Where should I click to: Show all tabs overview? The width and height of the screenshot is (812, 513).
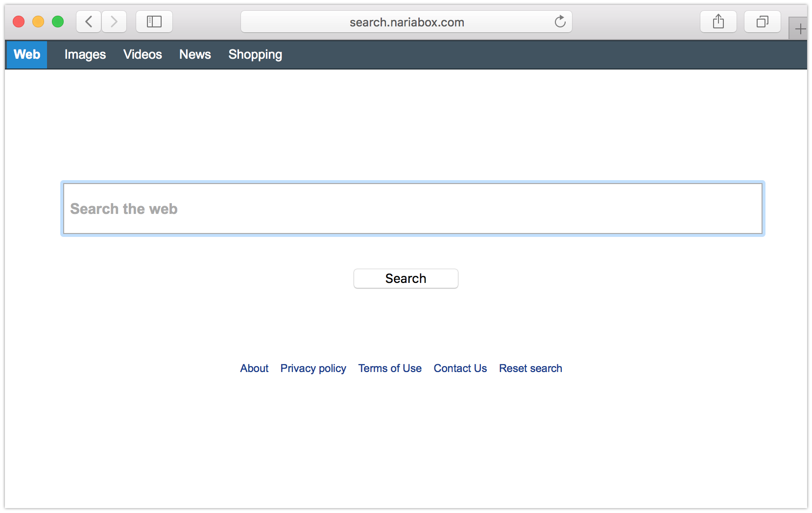tap(762, 22)
